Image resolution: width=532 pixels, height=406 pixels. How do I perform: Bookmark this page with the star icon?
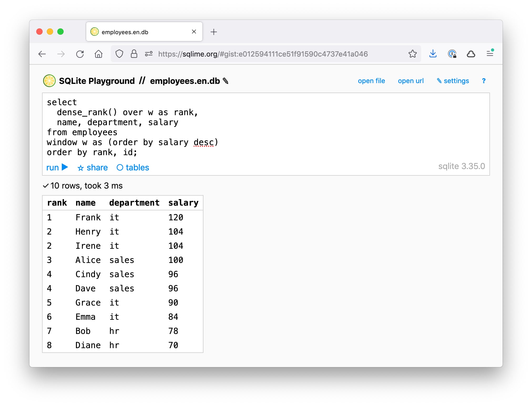pyautogui.click(x=412, y=54)
